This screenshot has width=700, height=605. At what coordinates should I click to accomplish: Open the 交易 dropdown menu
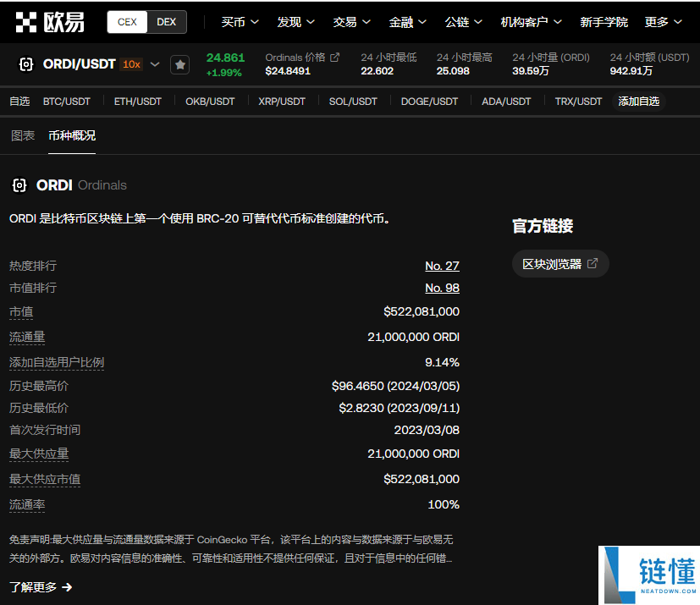(351, 22)
